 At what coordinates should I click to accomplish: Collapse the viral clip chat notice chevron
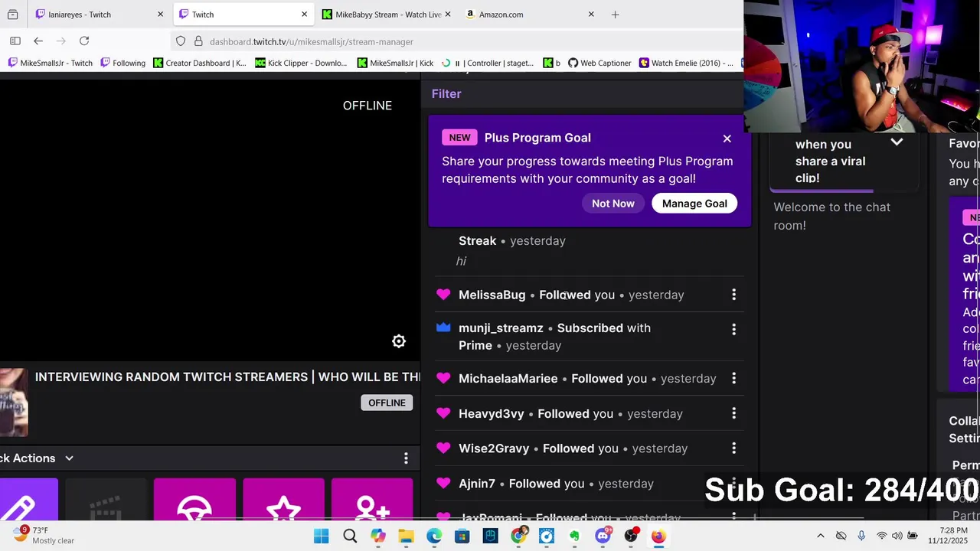click(897, 142)
